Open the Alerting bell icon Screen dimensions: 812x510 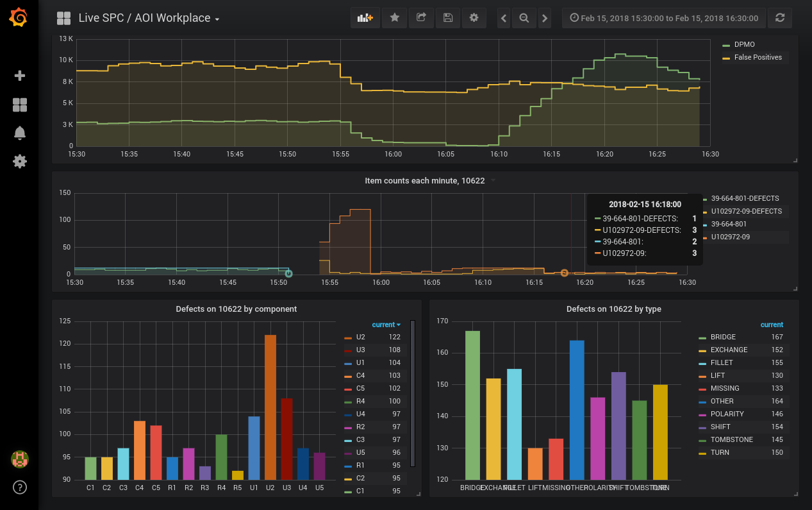[19, 133]
